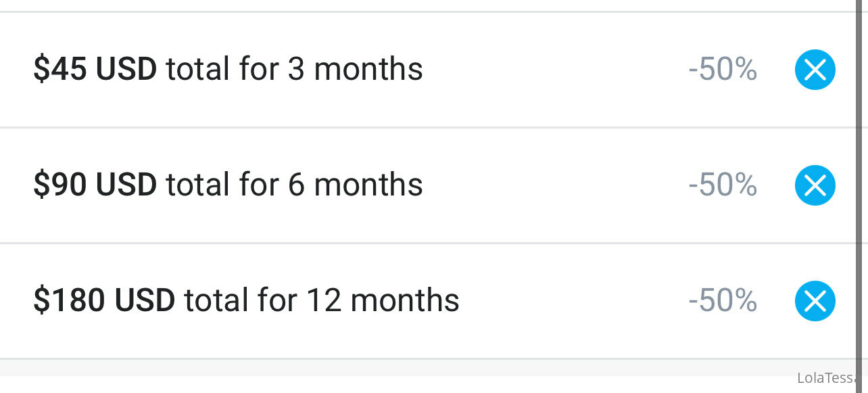
Task: Click the bold $45 USD price
Action: (x=95, y=69)
